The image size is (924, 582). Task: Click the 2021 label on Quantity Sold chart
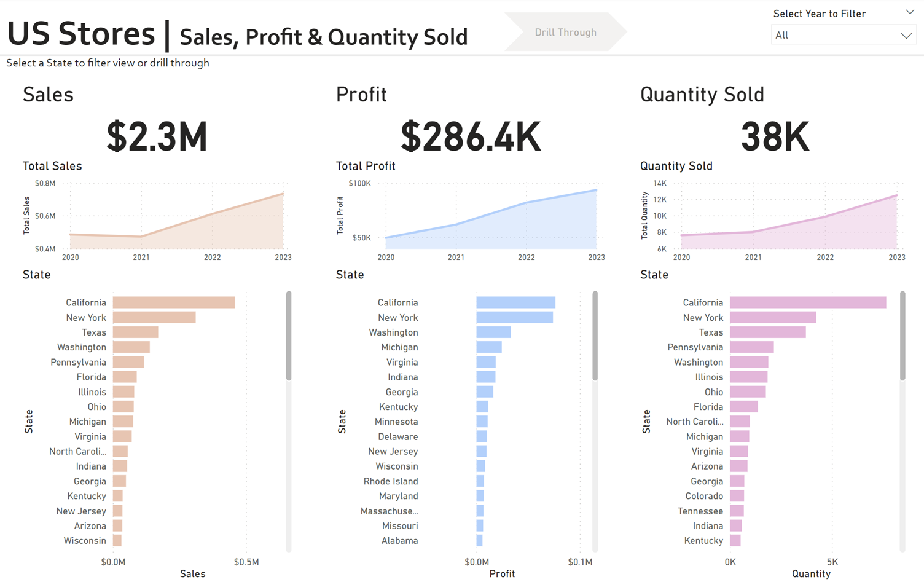point(753,258)
